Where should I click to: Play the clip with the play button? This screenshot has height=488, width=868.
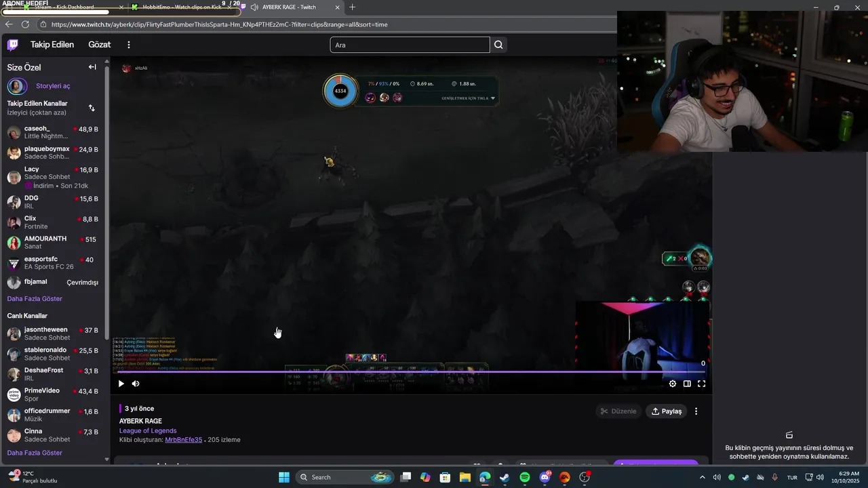coord(121,384)
